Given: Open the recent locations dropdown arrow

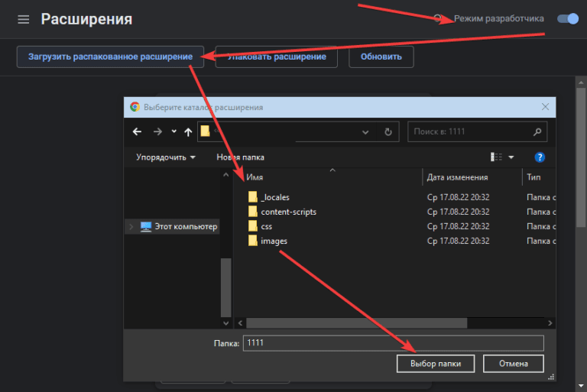Looking at the screenshot, I should click(174, 131).
